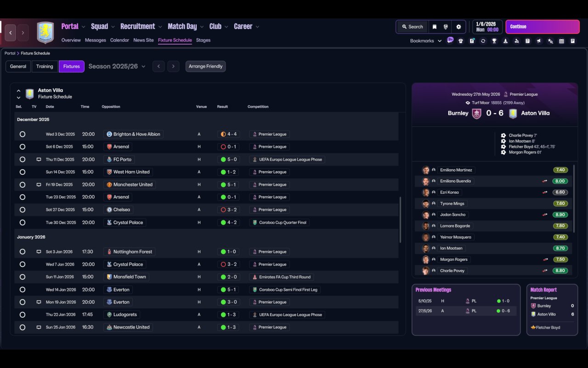Screen dimensions: 588x368
Task: Go to previous season with left arrow
Action: click(x=158, y=66)
